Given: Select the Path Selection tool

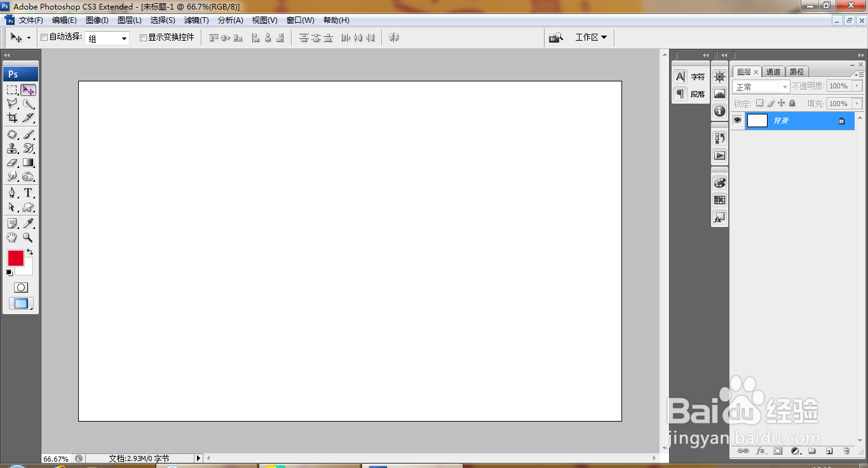Looking at the screenshot, I should tap(12, 207).
